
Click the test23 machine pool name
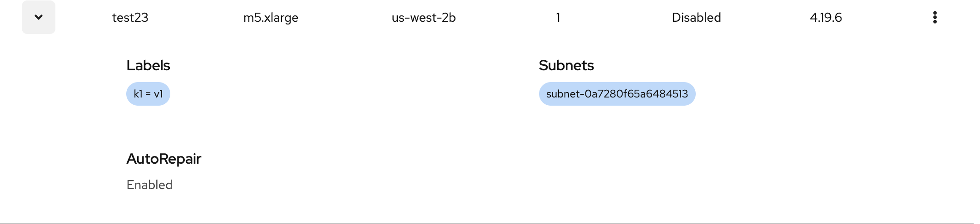[x=130, y=17]
